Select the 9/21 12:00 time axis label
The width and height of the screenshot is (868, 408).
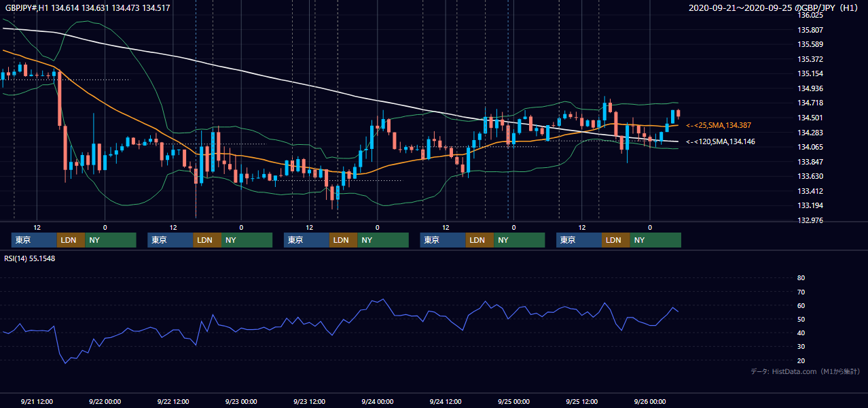(x=37, y=401)
